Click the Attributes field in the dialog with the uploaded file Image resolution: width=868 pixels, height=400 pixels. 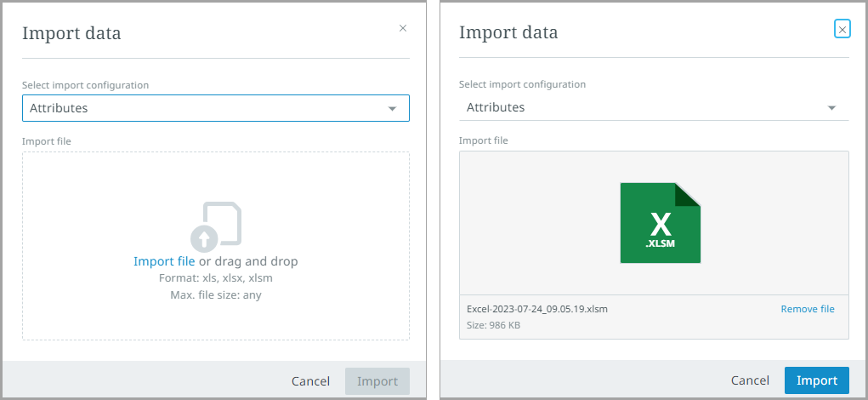(x=638, y=108)
